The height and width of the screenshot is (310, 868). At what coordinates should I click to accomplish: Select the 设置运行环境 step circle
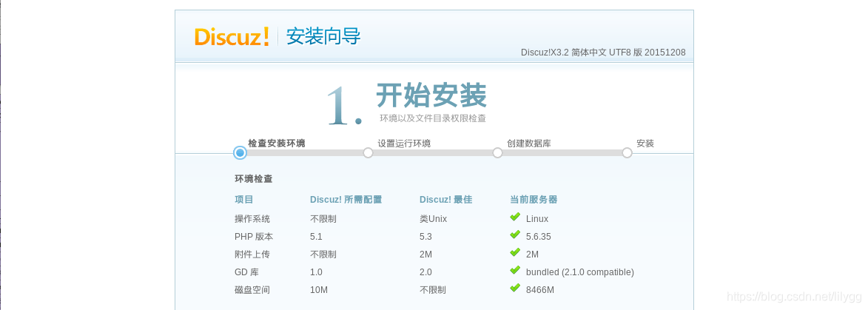368,153
